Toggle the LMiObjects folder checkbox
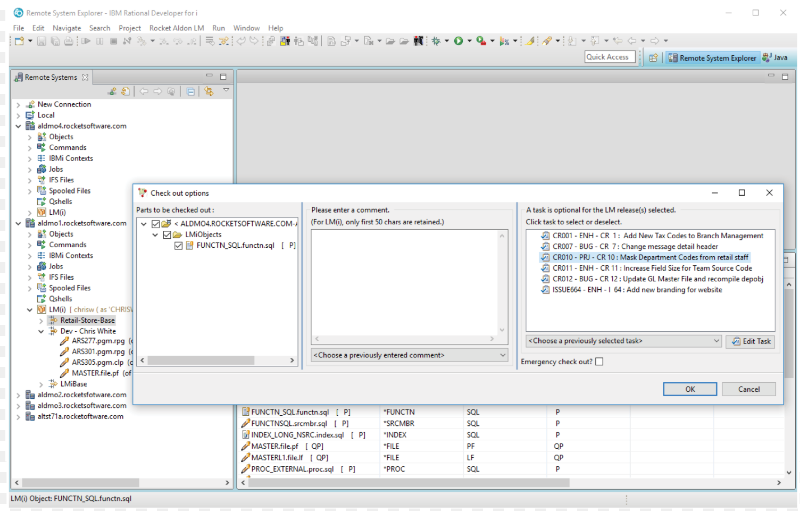The height and width of the screenshot is (511, 800). (166, 234)
